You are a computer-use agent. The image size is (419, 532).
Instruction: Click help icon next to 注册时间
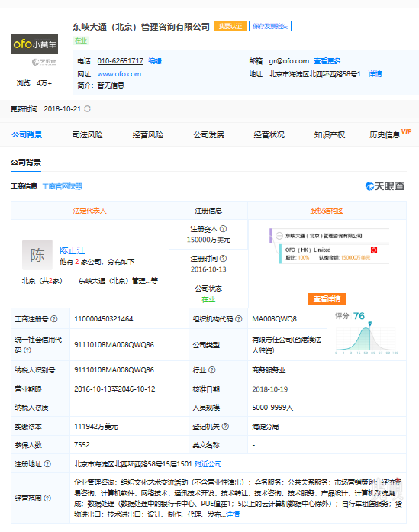224,259
